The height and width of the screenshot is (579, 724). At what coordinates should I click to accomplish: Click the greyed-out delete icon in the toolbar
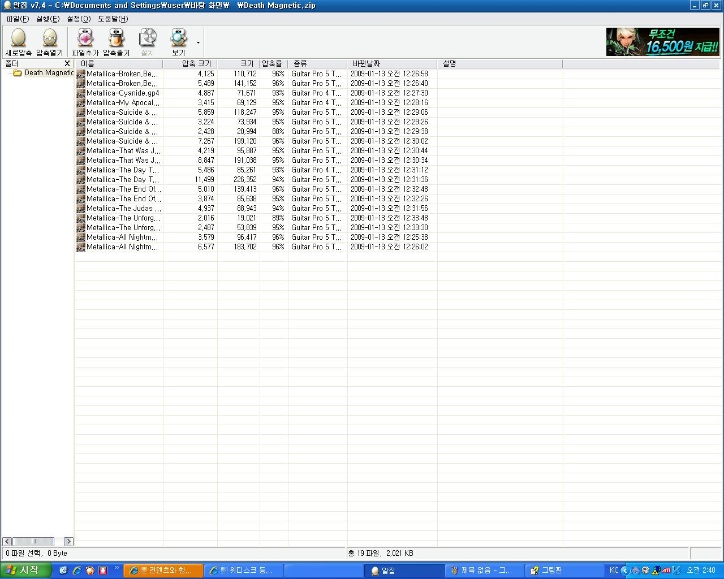click(147, 38)
